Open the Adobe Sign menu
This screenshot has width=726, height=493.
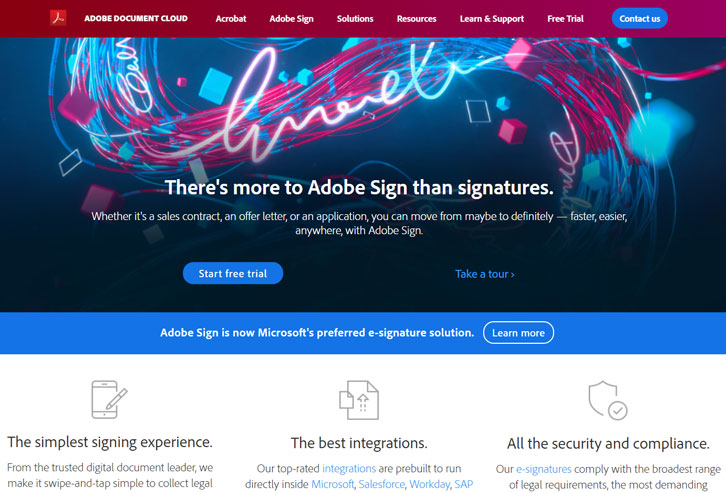tap(291, 19)
